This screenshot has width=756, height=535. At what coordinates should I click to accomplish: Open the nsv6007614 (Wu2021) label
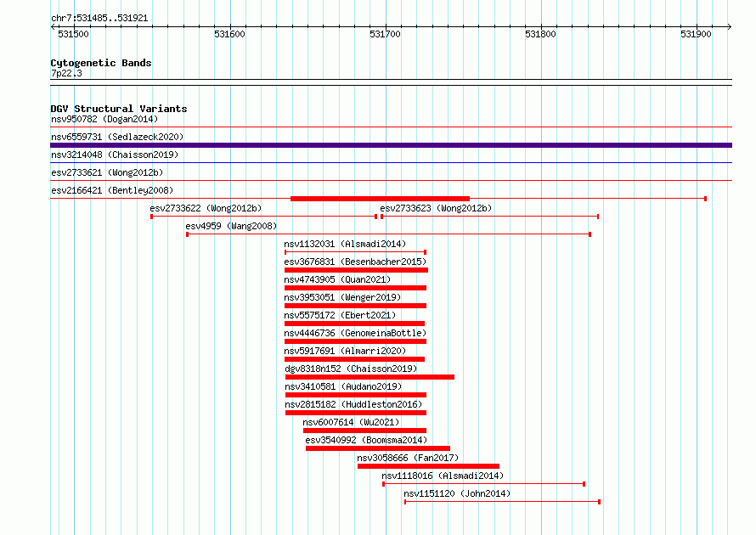(x=351, y=422)
